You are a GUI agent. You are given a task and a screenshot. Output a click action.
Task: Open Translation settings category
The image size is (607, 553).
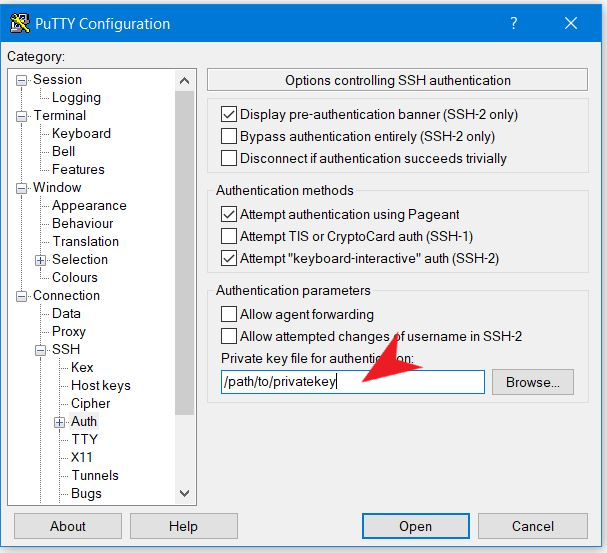(86, 241)
